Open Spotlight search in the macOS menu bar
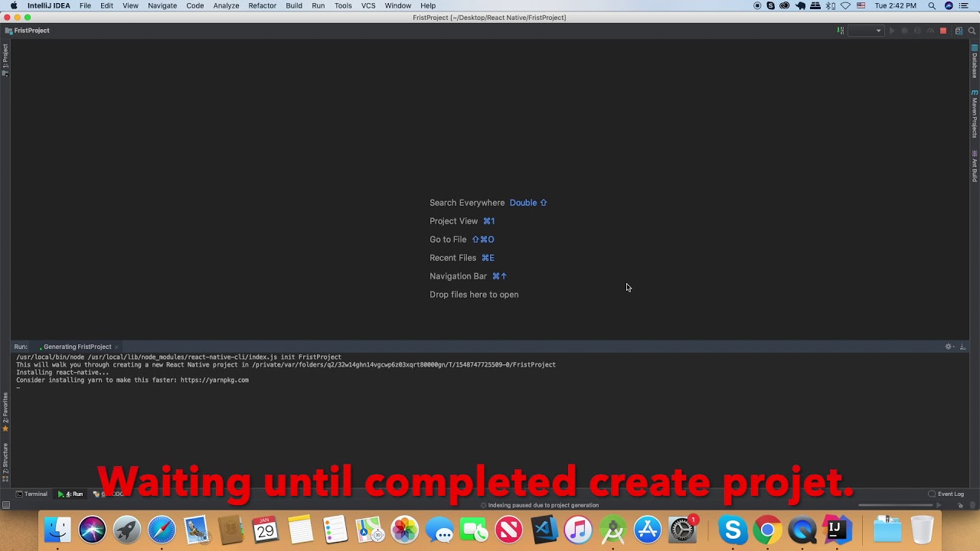 click(932, 5)
